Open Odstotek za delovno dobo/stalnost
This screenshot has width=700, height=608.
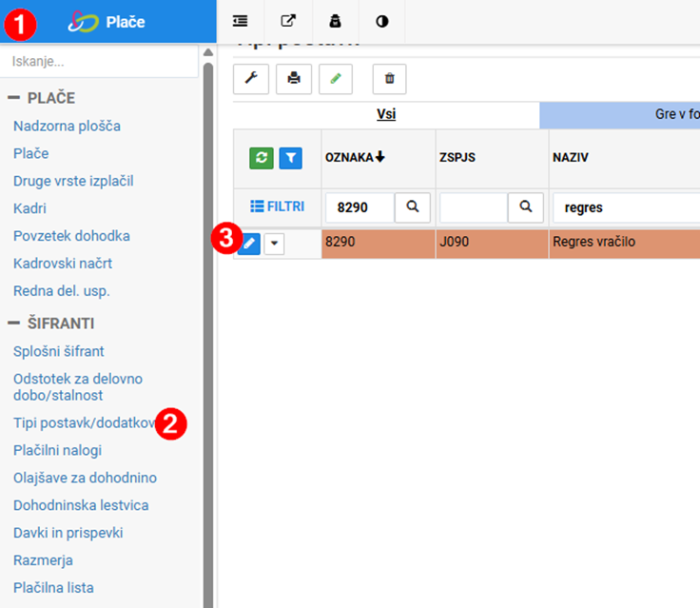click(x=78, y=387)
